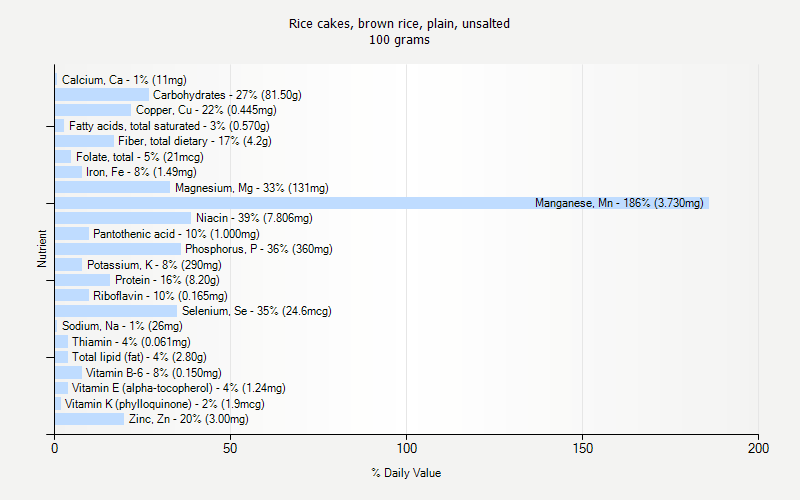Click the chart title 'Rice cakes, brown rice'
The width and height of the screenshot is (800, 500).
click(400, 23)
